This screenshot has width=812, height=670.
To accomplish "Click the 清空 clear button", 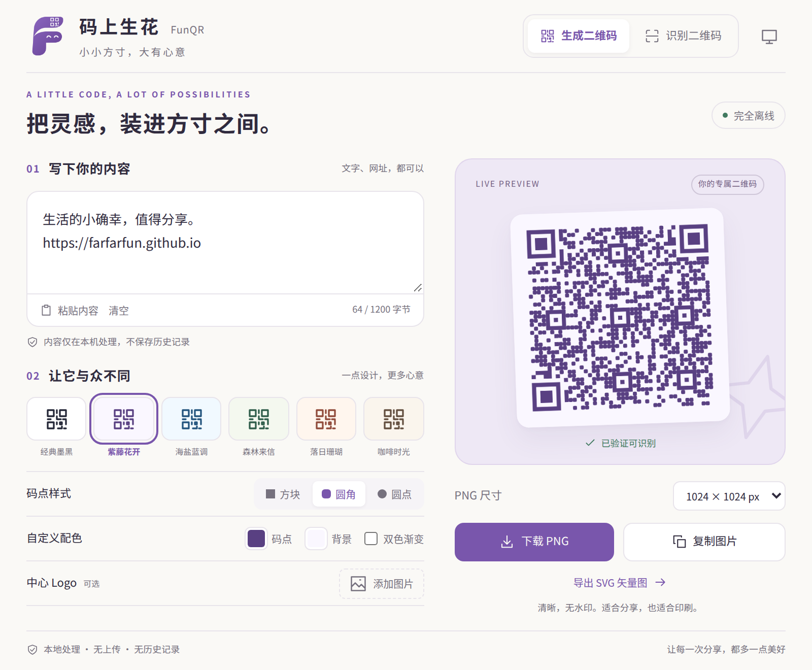I will click(x=119, y=311).
